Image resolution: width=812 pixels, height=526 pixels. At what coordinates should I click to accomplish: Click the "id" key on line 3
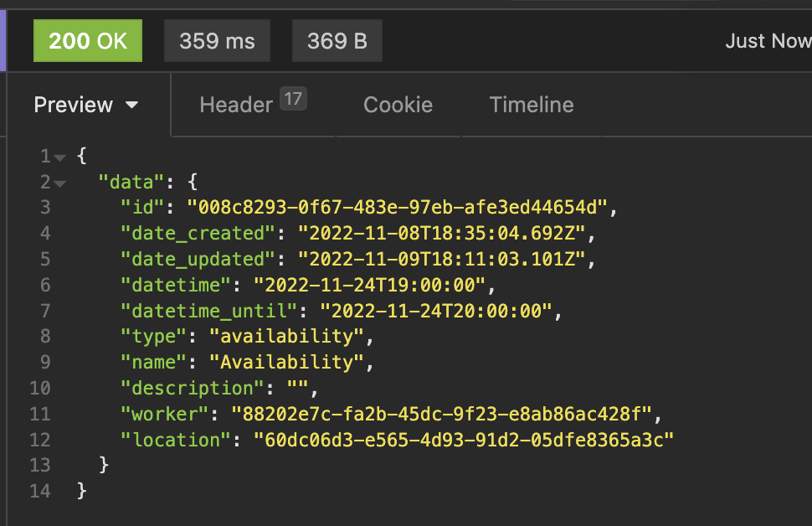142,207
